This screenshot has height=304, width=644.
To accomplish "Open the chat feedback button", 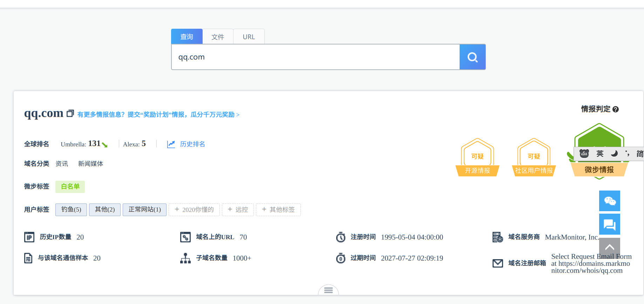I will point(610,224).
